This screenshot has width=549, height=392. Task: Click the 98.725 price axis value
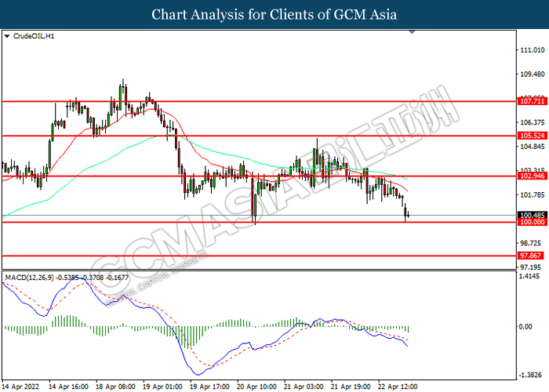point(531,243)
